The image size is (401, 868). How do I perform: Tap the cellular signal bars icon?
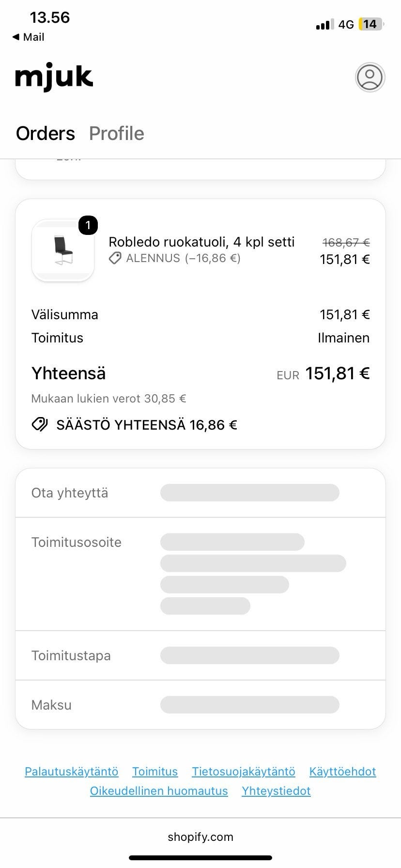[324, 24]
